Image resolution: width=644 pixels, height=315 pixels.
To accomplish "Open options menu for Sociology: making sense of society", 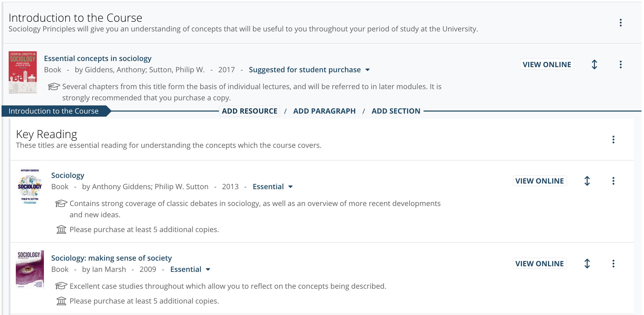I will pos(613,264).
